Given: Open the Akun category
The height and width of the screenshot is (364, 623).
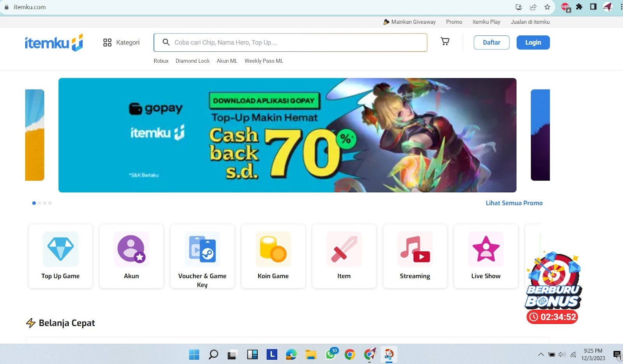Looking at the screenshot, I should point(131,256).
